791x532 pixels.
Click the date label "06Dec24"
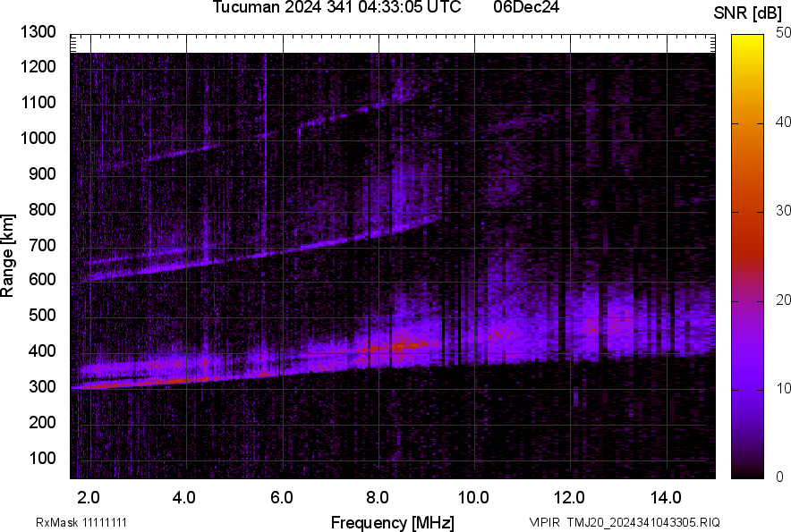coord(526,7)
